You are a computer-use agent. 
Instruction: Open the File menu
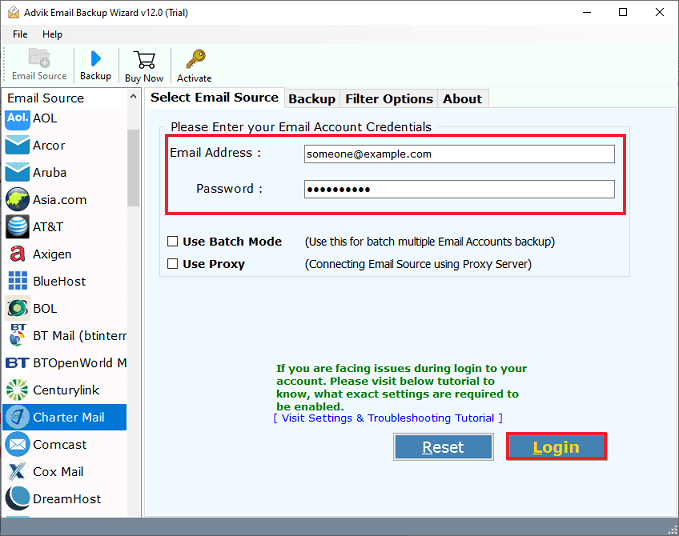click(20, 34)
